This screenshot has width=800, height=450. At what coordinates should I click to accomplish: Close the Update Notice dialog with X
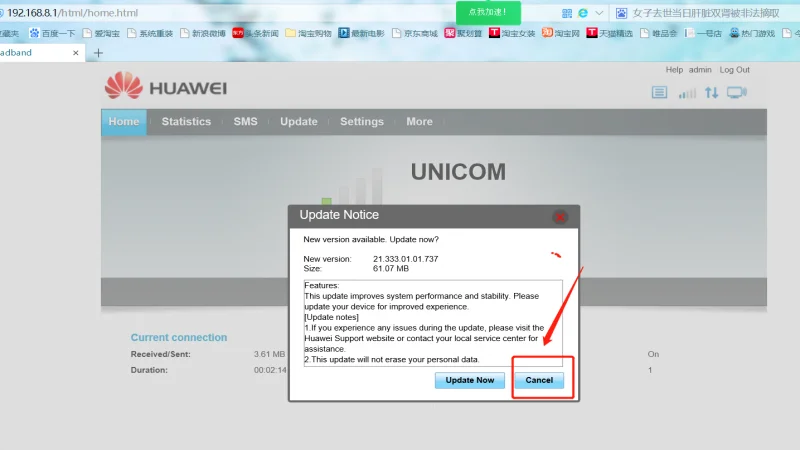pos(560,217)
